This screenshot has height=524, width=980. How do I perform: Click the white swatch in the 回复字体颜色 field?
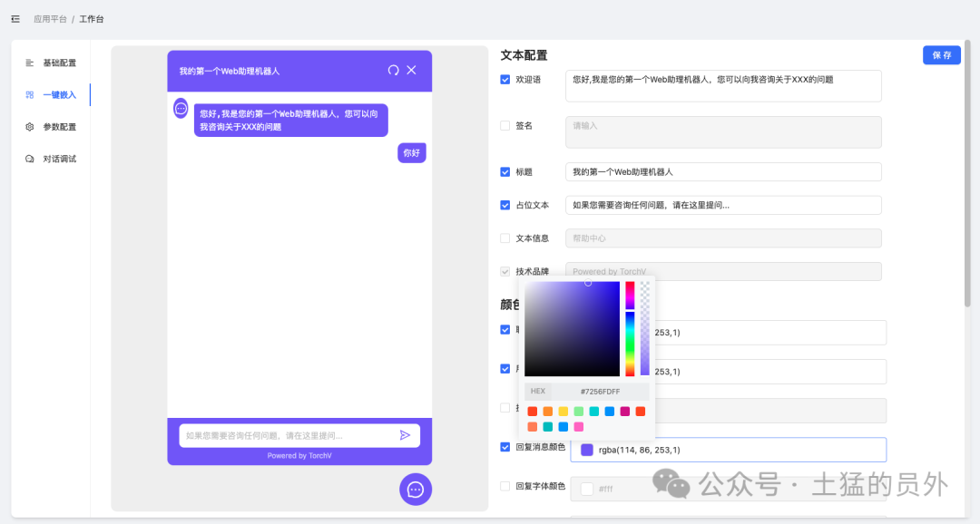587,489
